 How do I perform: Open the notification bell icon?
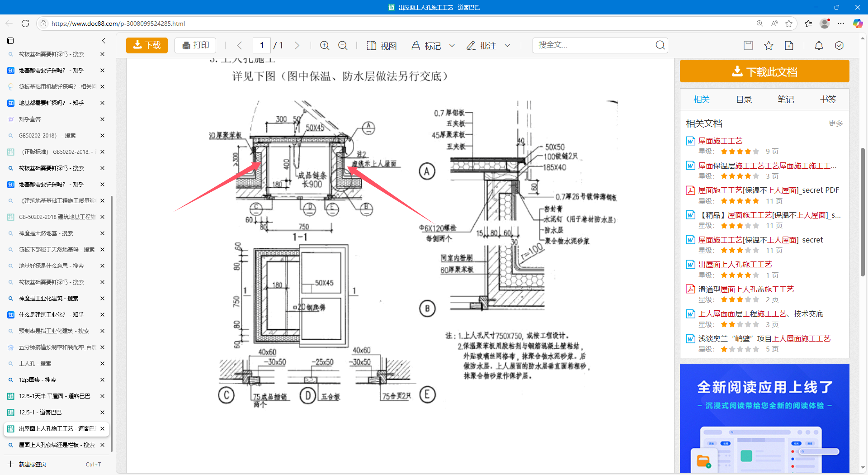pos(819,45)
